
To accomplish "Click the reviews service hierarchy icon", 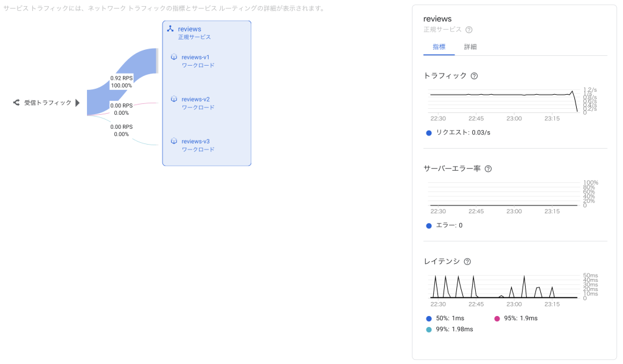I will pyautogui.click(x=170, y=29).
